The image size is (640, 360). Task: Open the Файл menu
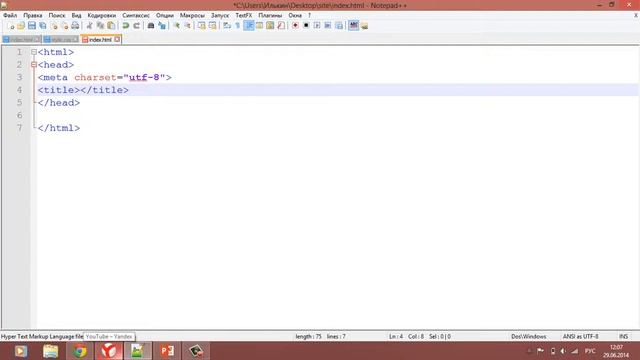[x=10, y=16]
